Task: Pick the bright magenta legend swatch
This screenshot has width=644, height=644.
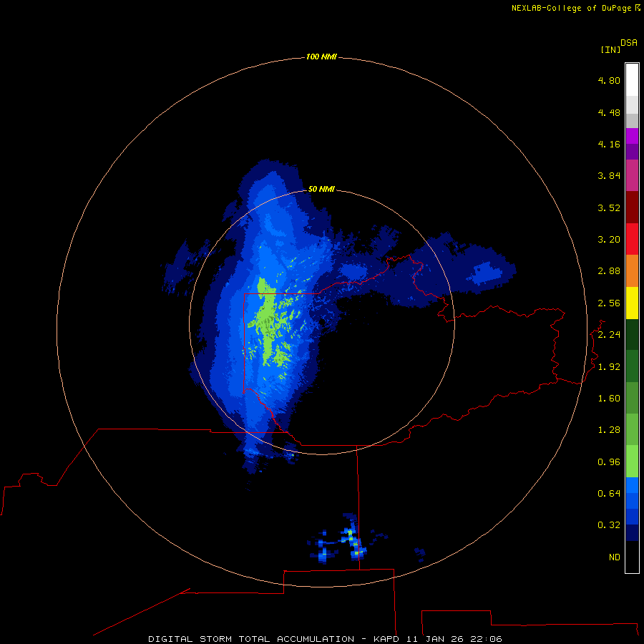Action: click(x=632, y=136)
